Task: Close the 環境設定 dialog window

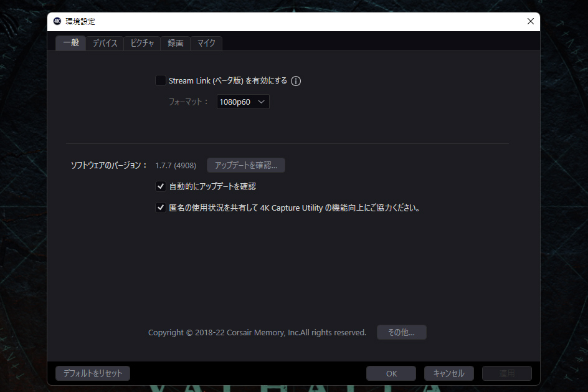Action: [530, 21]
